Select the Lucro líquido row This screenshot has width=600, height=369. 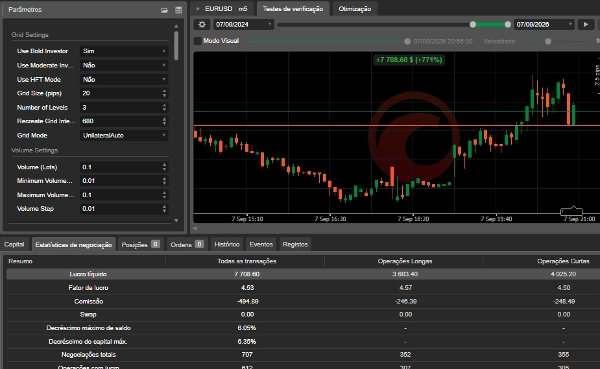pyautogui.click(x=303, y=274)
